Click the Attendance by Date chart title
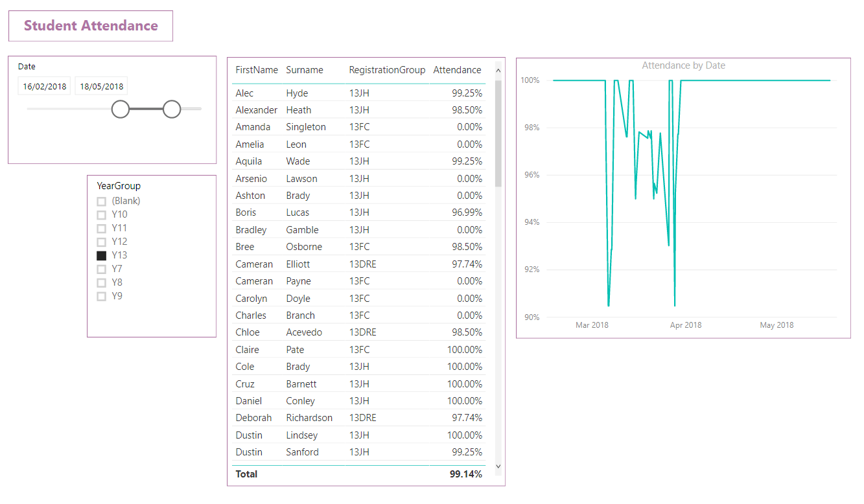Image resolution: width=864 pixels, height=504 pixels. 683,65
